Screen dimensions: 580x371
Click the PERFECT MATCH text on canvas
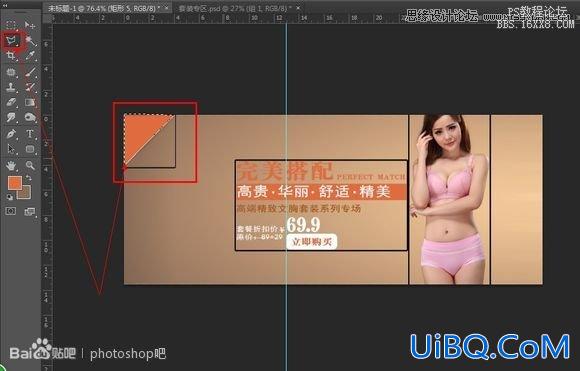tap(371, 176)
